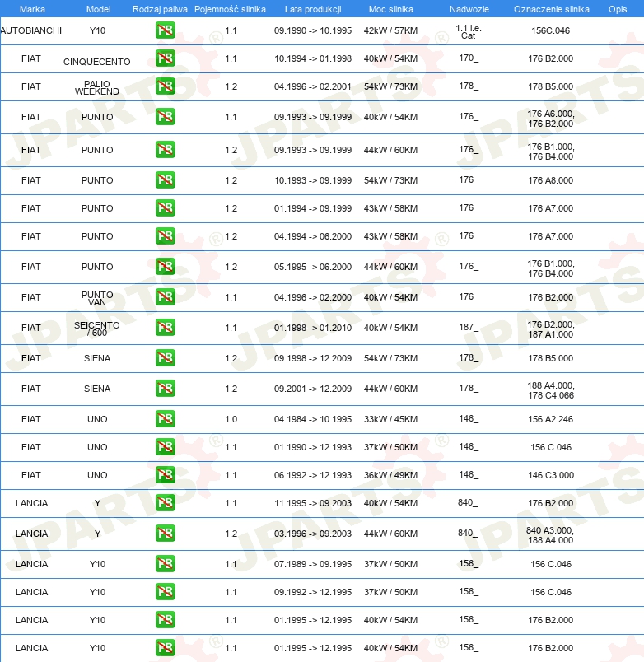Click production years 04.1996 -> 02.2001
The image size is (644, 662).
pyautogui.click(x=313, y=86)
